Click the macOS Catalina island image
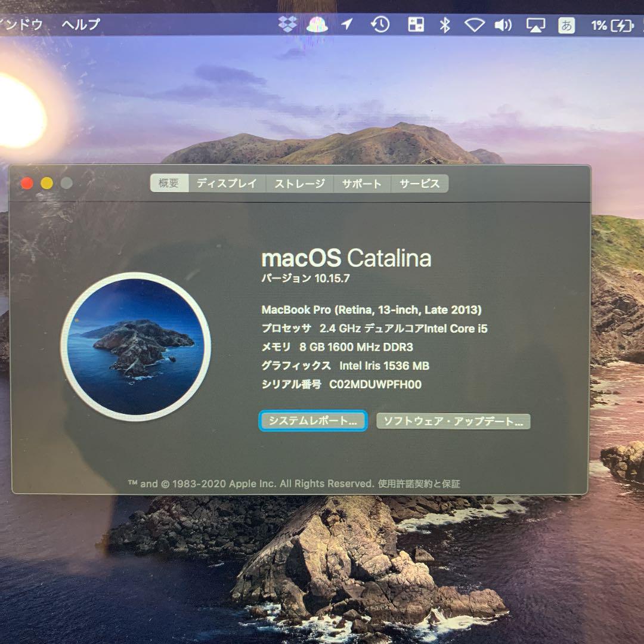The width and height of the screenshot is (644, 644). point(136,346)
